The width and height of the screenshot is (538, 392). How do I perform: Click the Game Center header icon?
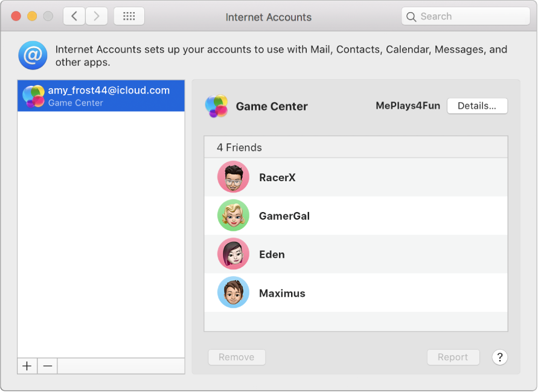[x=217, y=106]
